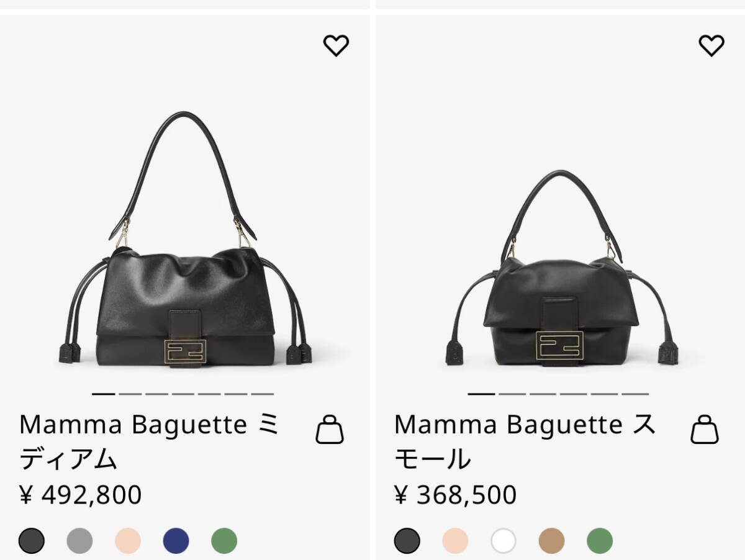745x560 pixels.
Task: Go to second image of ミディアム carousel
Action: (130, 394)
